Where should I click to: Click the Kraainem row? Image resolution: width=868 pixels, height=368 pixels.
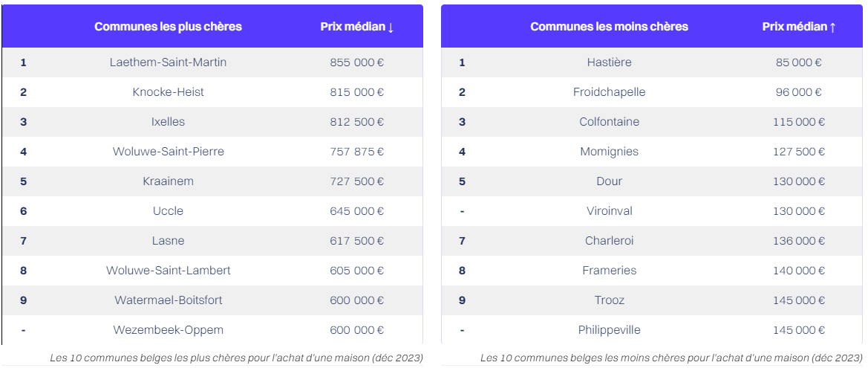[x=168, y=181]
